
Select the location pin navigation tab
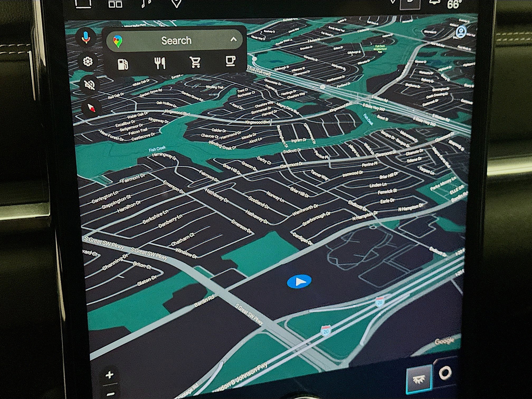point(176,3)
